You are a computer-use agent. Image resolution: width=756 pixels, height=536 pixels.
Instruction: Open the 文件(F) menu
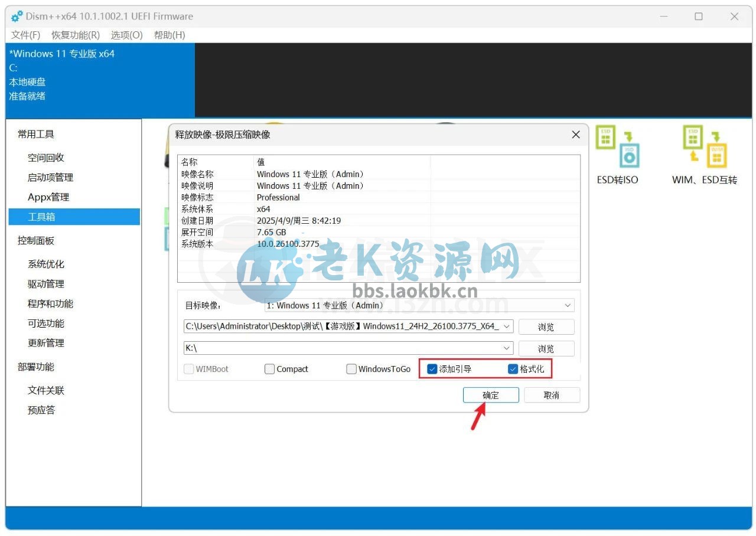pyautogui.click(x=25, y=35)
